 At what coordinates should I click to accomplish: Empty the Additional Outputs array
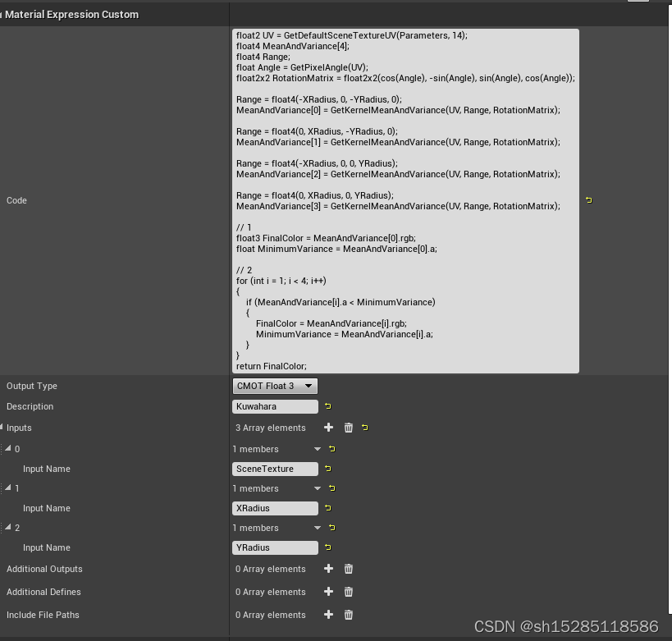[x=349, y=569]
